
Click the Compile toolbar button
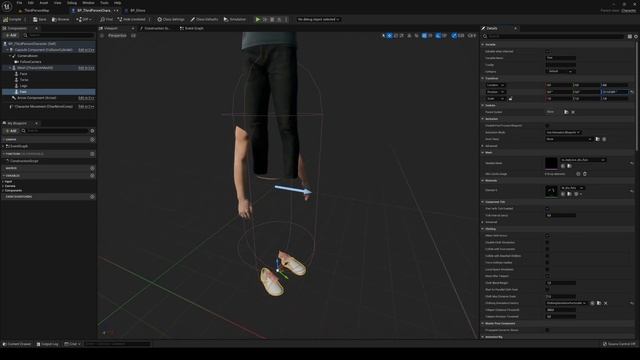click(12, 19)
